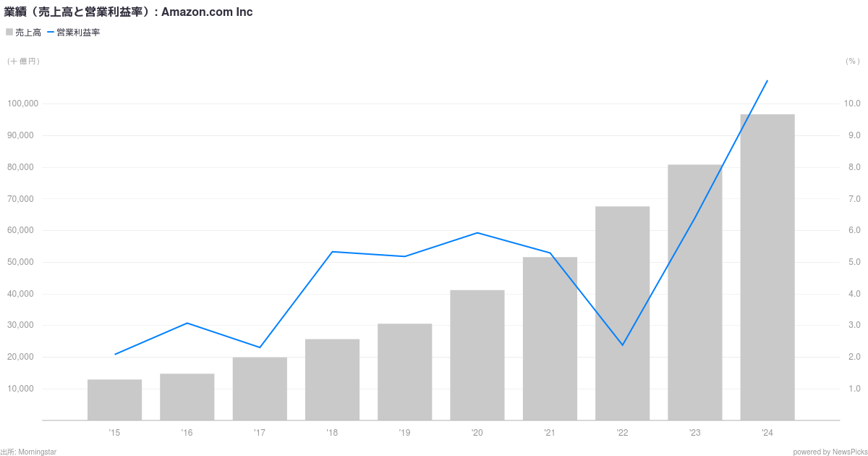Select the '17 revenue bar

click(260, 389)
